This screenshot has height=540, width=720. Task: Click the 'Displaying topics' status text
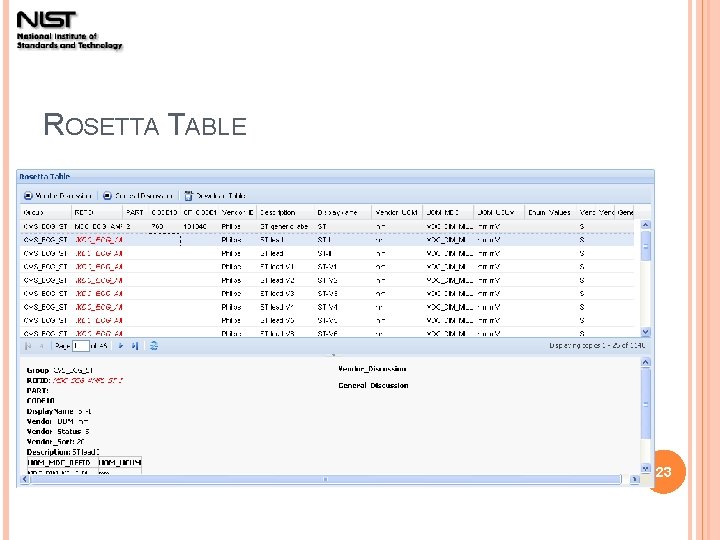pos(597,345)
